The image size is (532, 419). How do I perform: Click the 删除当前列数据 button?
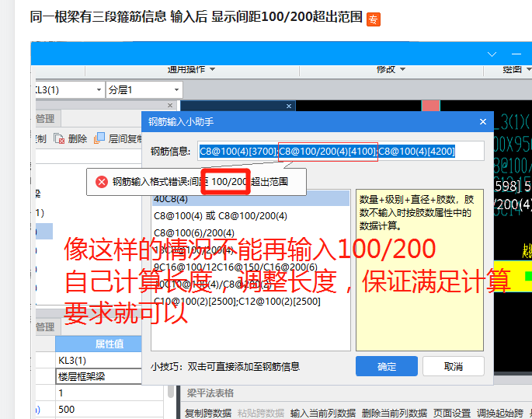point(395,413)
